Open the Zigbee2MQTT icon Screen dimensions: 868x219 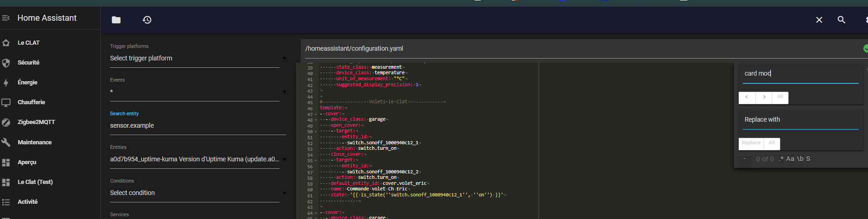[6, 122]
